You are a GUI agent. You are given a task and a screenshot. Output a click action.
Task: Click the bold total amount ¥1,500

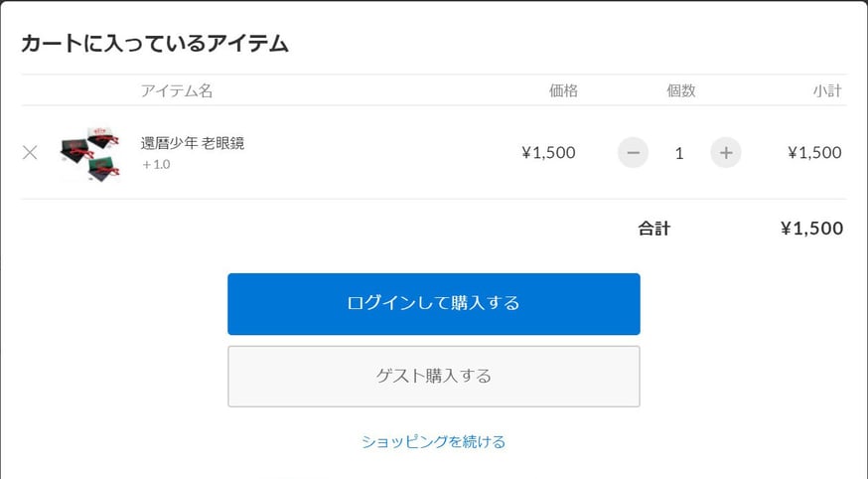click(811, 229)
